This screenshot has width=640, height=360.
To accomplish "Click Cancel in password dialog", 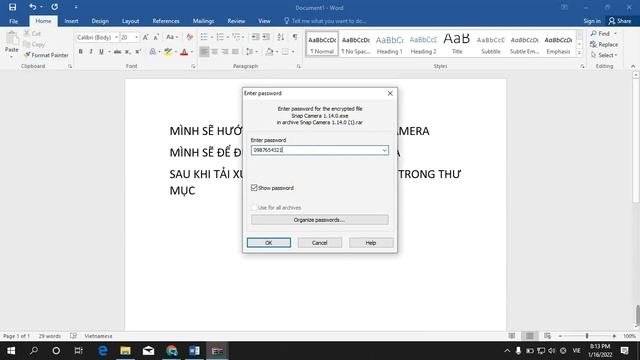I will tap(320, 242).
